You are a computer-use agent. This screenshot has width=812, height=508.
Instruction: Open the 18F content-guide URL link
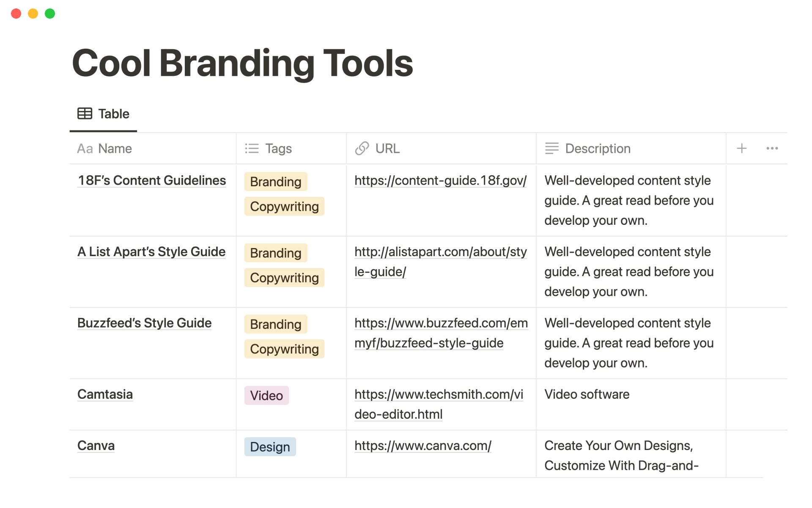click(x=440, y=180)
